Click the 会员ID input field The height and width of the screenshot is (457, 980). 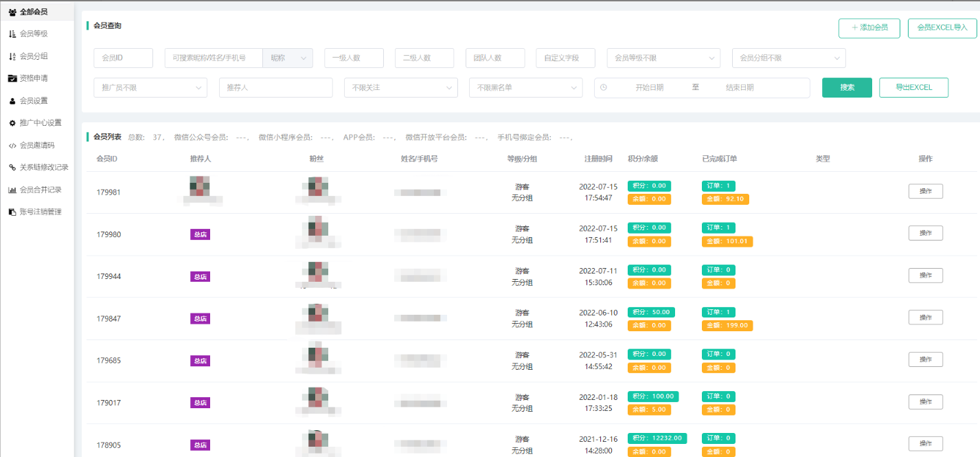click(x=123, y=58)
